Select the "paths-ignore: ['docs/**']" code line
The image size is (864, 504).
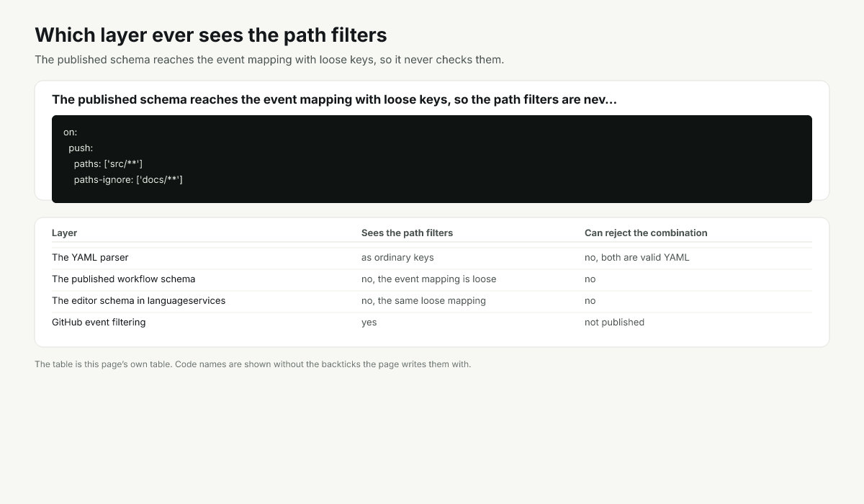click(128, 180)
